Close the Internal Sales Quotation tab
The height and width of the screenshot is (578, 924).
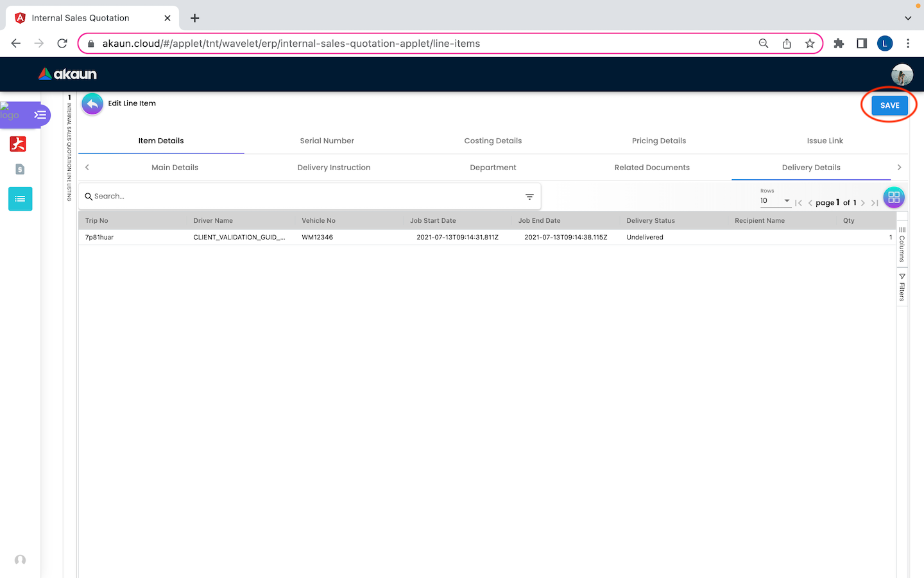167,18
